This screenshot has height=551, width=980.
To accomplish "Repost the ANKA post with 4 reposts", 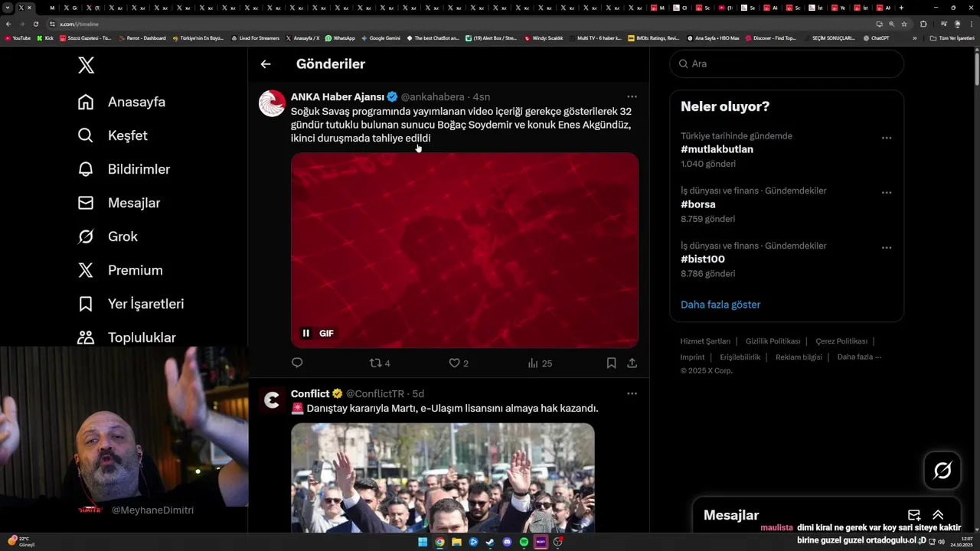I will [380, 363].
